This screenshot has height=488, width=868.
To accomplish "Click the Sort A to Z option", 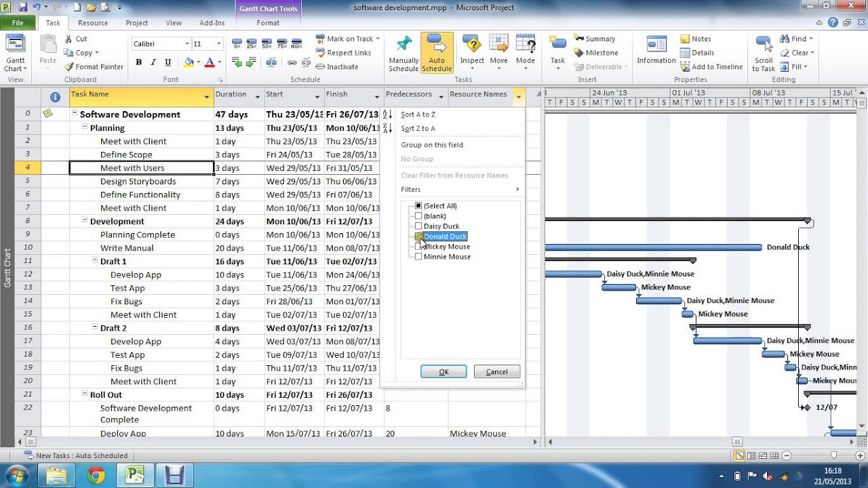I will [x=418, y=115].
